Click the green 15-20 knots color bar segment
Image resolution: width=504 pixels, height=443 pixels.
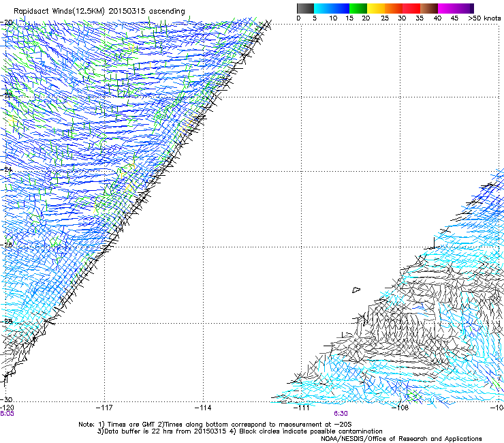click(x=358, y=8)
